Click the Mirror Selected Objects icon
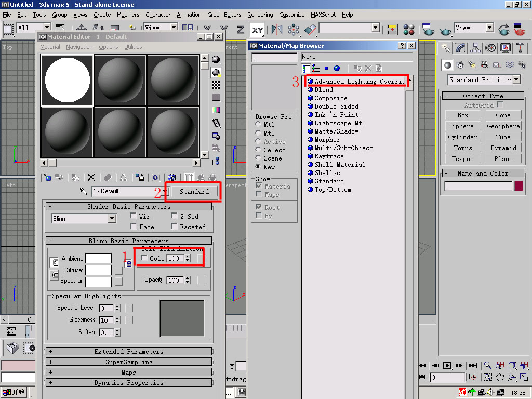Viewport: 532px width, 399px height. pyautogui.click(x=277, y=30)
